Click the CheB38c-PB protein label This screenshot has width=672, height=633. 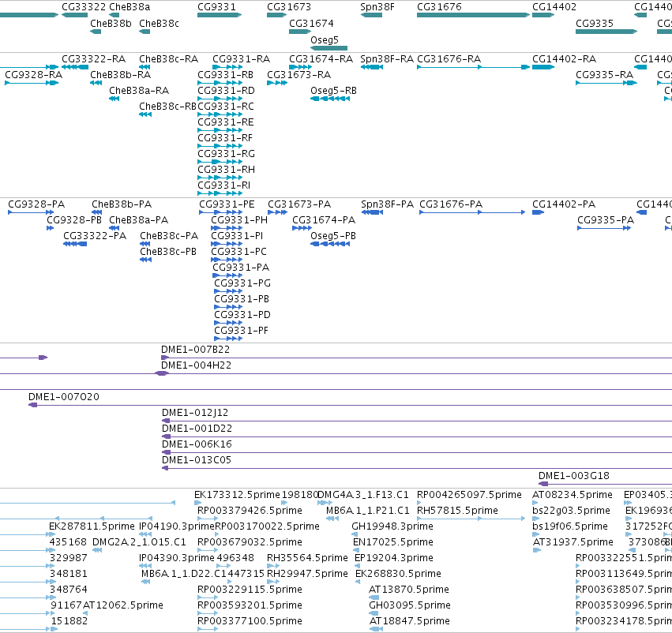(x=168, y=252)
